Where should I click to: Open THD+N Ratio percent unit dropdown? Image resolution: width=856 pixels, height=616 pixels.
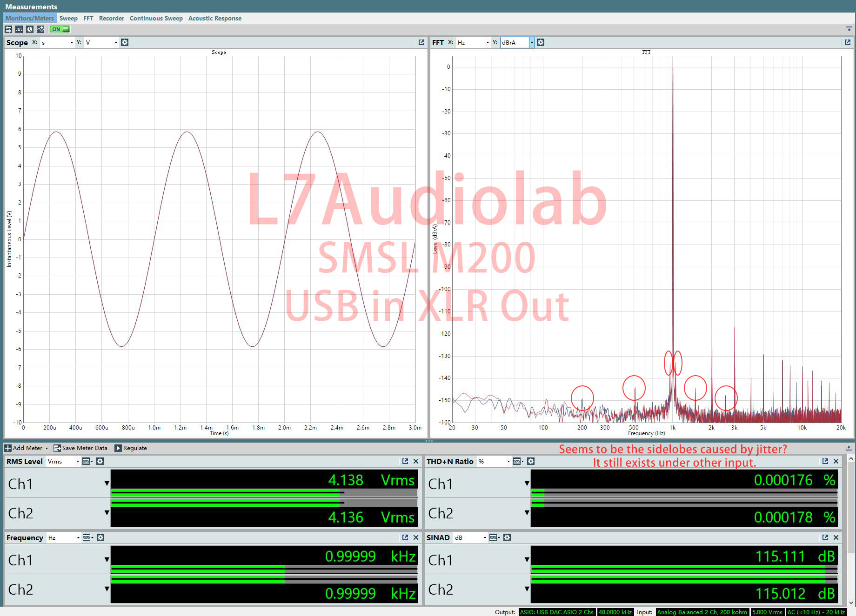pos(494,461)
